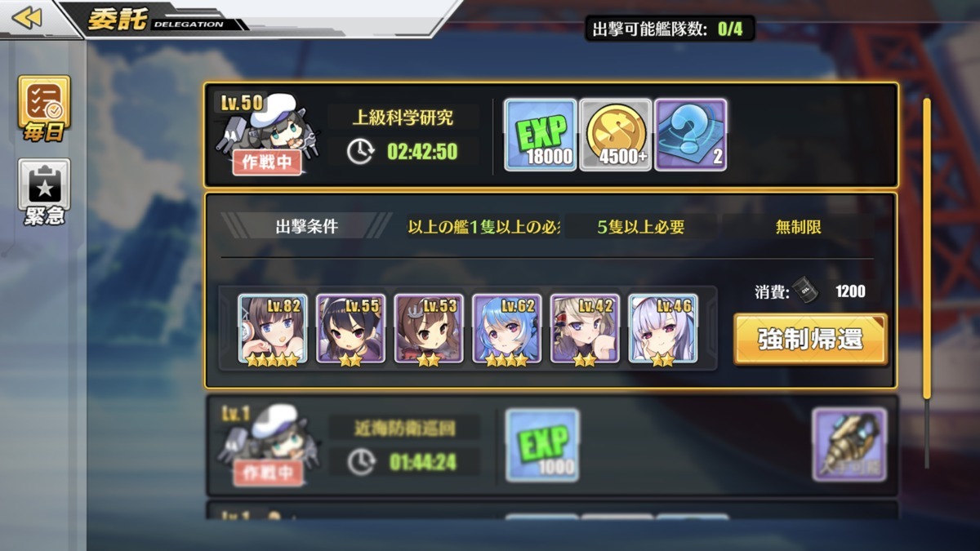Click the oil barrel consumption icon
This screenshot has height=551, width=980.
point(804,291)
